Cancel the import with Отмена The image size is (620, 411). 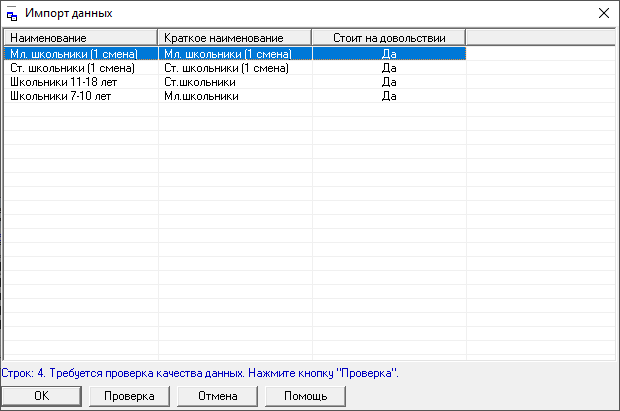point(217,396)
